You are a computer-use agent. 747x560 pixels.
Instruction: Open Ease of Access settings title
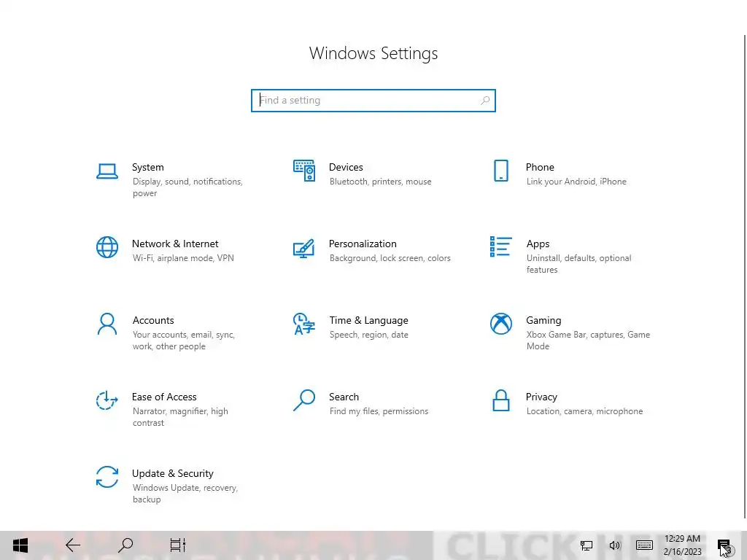pos(164,397)
